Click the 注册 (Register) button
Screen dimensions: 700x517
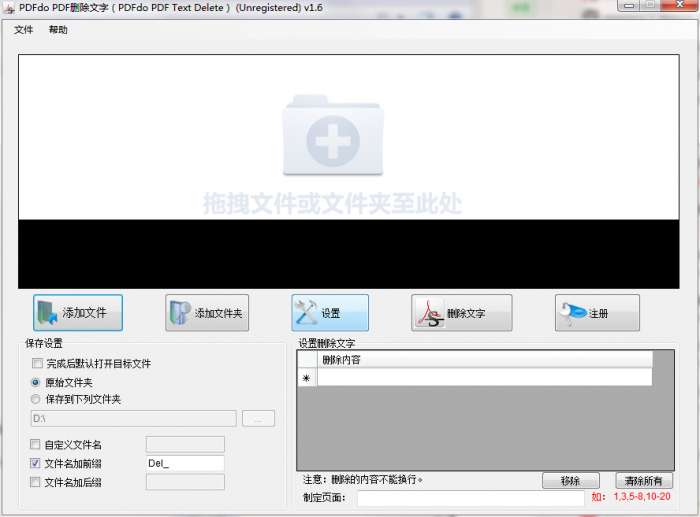coord(597,313)
